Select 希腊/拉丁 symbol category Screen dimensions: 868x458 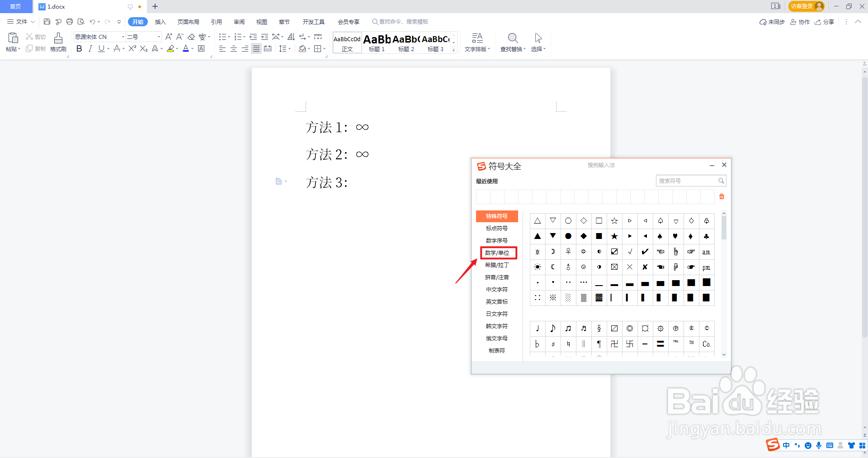click(x=497, y=265)
